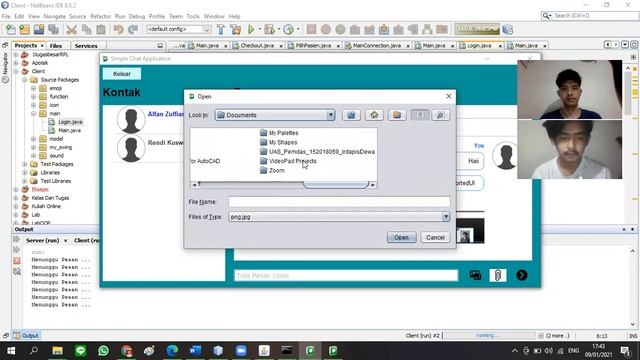
Task: Click the Cut scissors toolbar icon
Action: pos(72,29)
